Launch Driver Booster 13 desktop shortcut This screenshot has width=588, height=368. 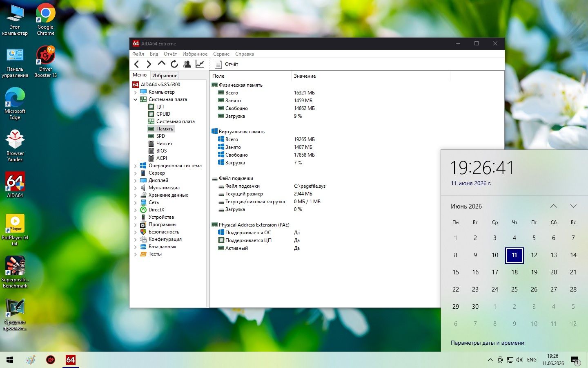point(46,61)
